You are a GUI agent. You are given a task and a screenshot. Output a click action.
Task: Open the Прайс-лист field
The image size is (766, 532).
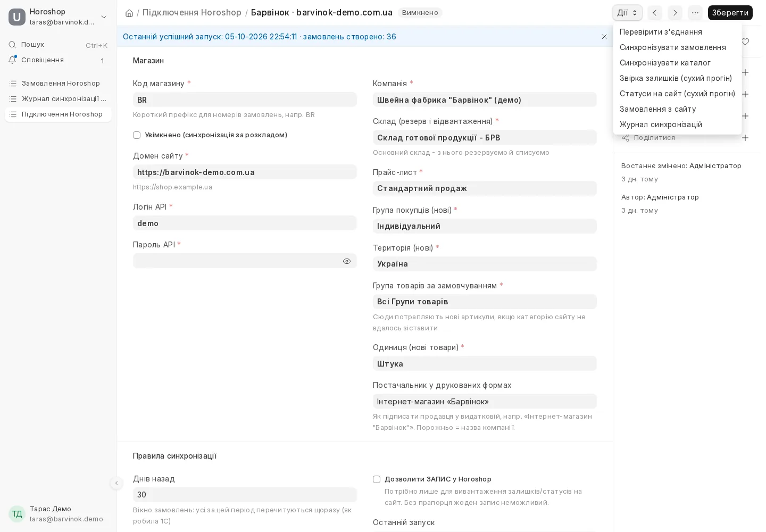[x=485, y=188]
